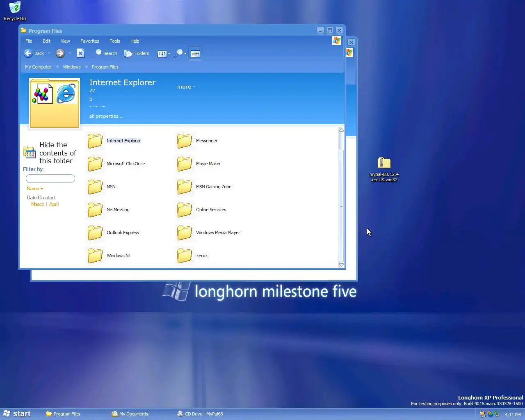This screenshot has height=420, width=525.
Task: Expand the 'more' properties dropdown
Action: coord(186,87)
